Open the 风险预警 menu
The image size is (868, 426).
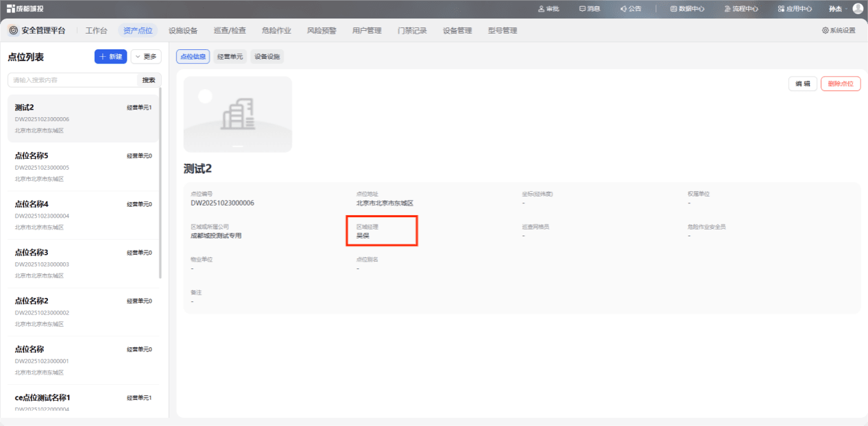pos(322,30)
